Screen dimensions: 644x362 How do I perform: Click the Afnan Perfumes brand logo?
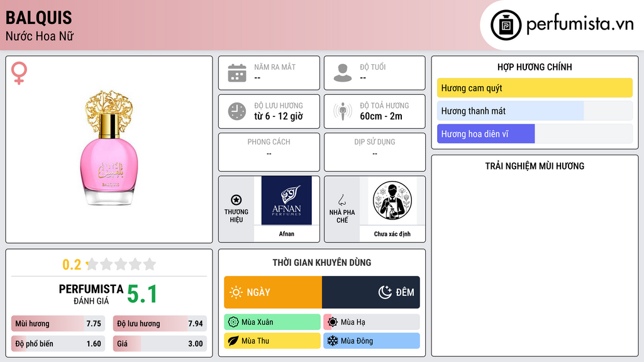point(287,200)
